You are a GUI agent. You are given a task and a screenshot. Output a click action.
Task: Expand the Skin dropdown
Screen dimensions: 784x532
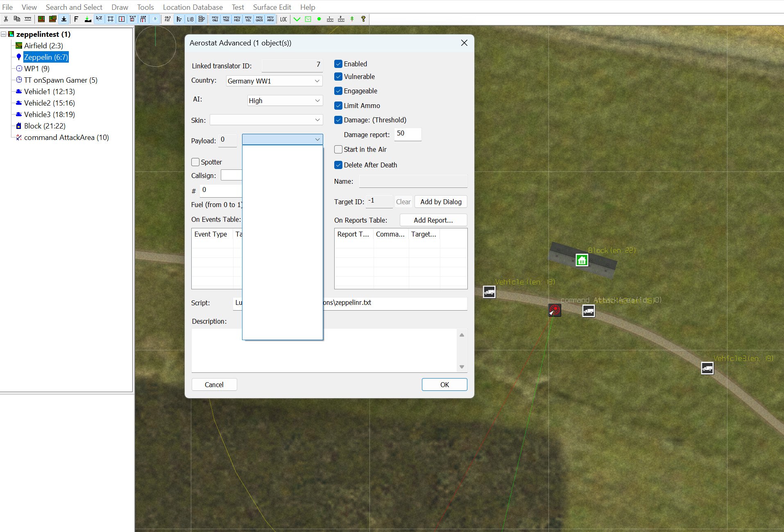click(x=266, y=120)
